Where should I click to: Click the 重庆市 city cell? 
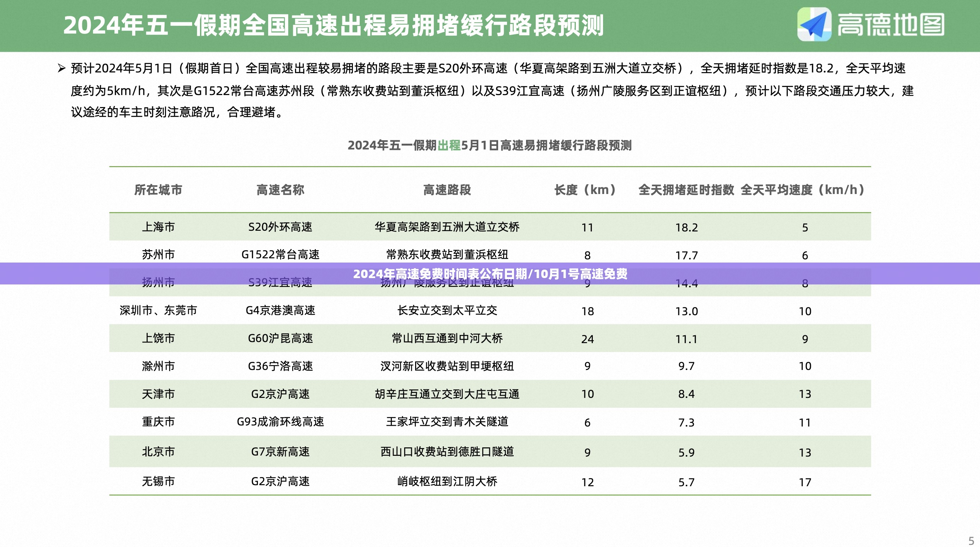click(158, 422)
